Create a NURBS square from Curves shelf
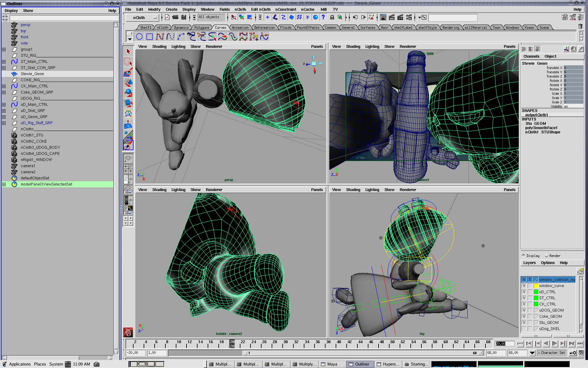The height and width of the screenshot is (368, 588). 149,37
